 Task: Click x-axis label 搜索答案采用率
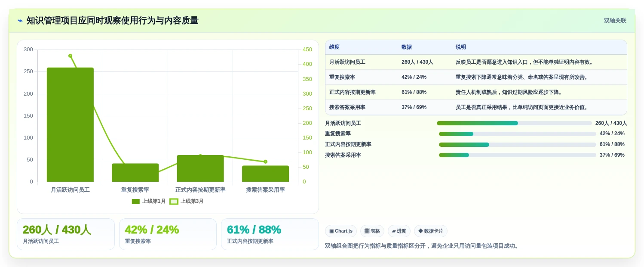265,189
